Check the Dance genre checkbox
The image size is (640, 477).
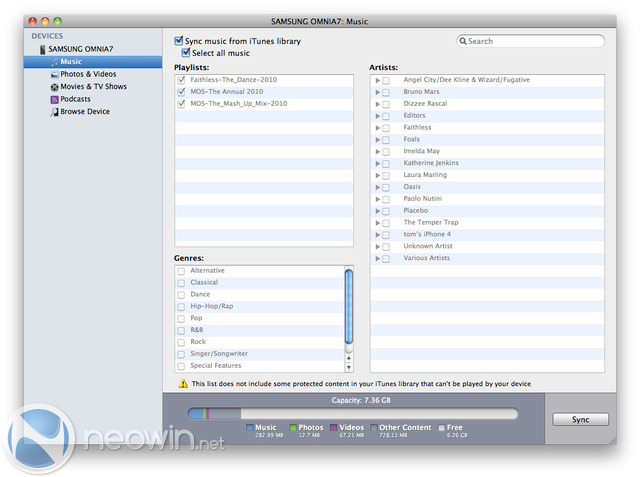point(181,295)
